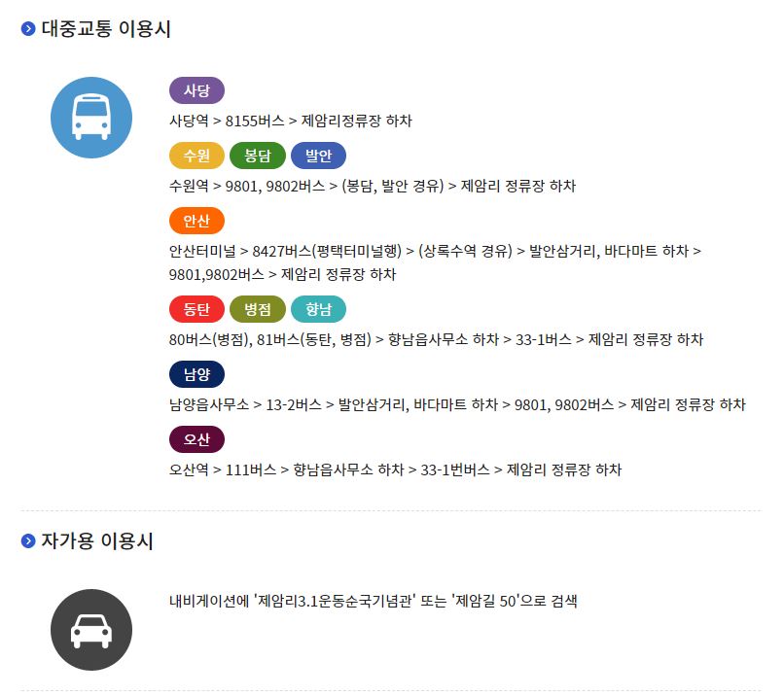The width and height of the screenshot is (784, 695).
Task: Click the dark gray car icon
Action: (x=91, y=630)
